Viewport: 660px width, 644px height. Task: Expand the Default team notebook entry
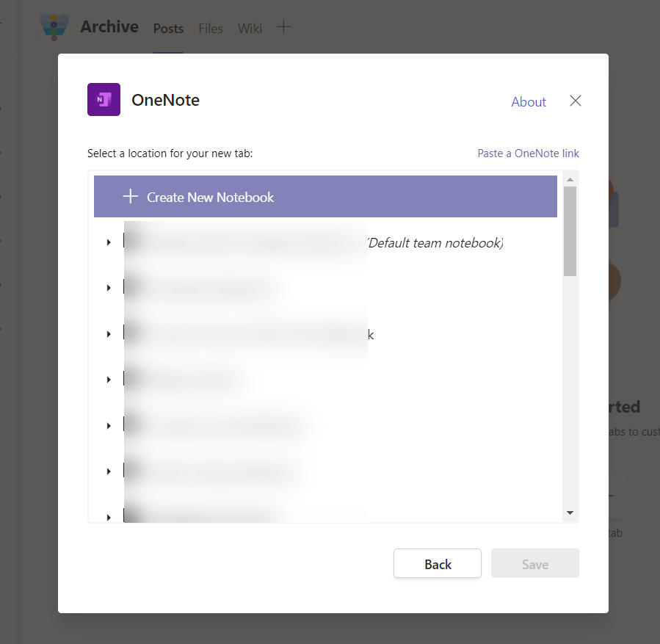click(109, 242)
